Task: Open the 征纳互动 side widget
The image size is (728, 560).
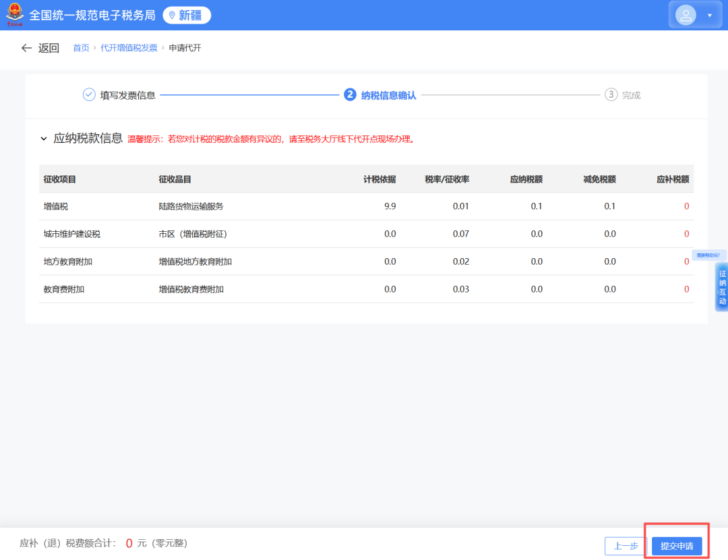Action: 722,287
